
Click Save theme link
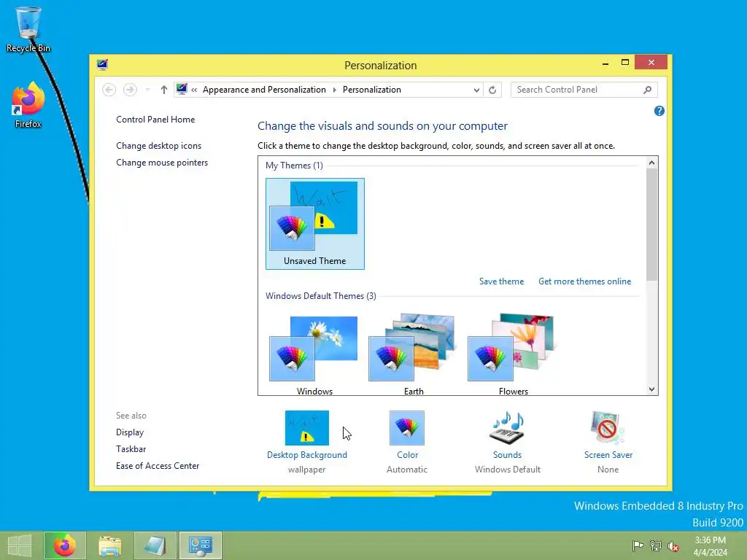click(x=501, y=281)
